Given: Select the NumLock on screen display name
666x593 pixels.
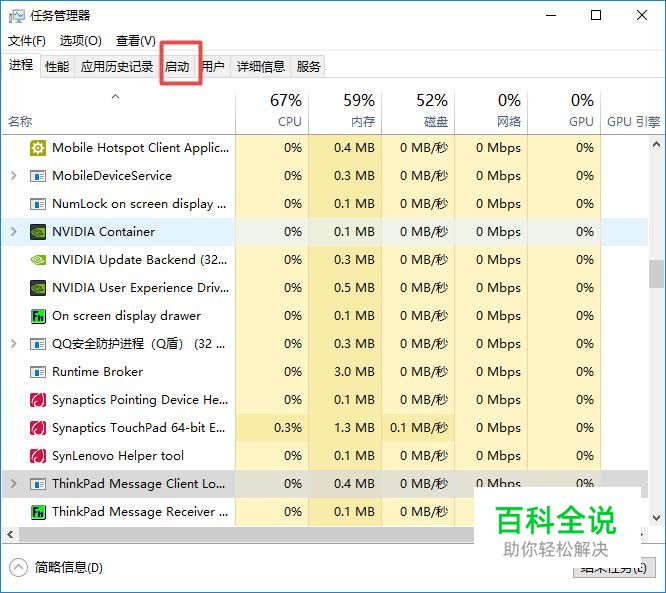Looking at the screenshot, I should point(139,204).
